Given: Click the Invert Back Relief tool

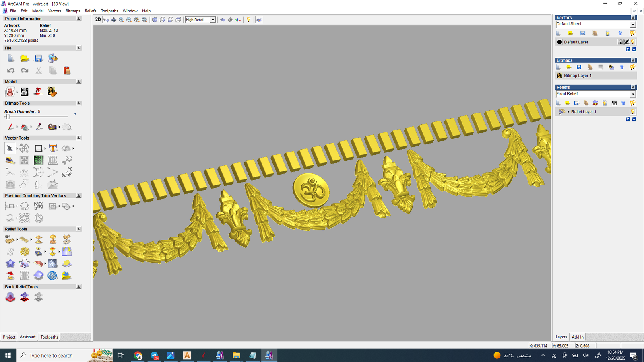Looking at the screenshot, I should [x=25, y=297].
